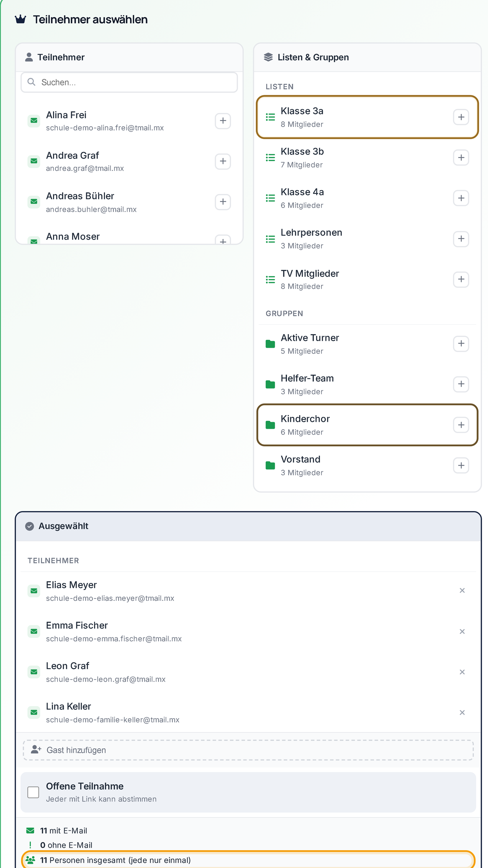Click the Aktive Turner group name
This screenshot has height=868, width=488.
point(310,338)
